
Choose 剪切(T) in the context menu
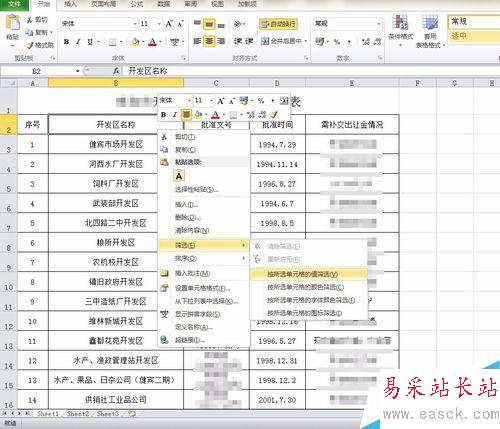point(204,137)
